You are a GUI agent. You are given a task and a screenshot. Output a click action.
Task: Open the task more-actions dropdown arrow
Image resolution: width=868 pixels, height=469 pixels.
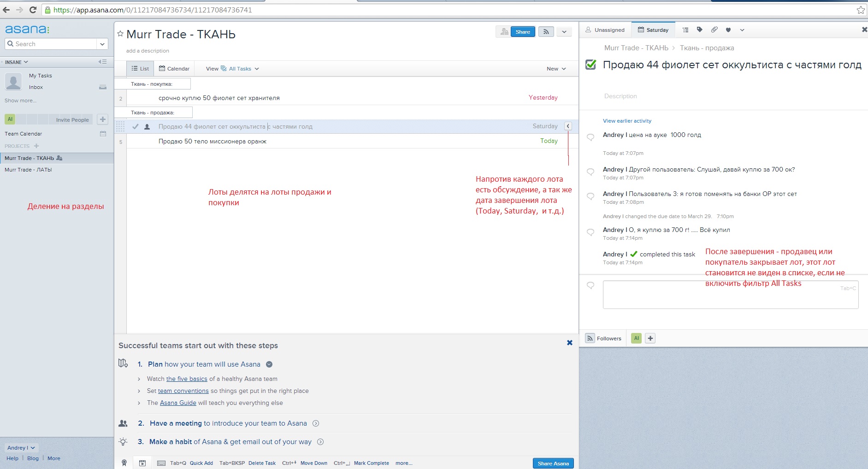[742, 30]
